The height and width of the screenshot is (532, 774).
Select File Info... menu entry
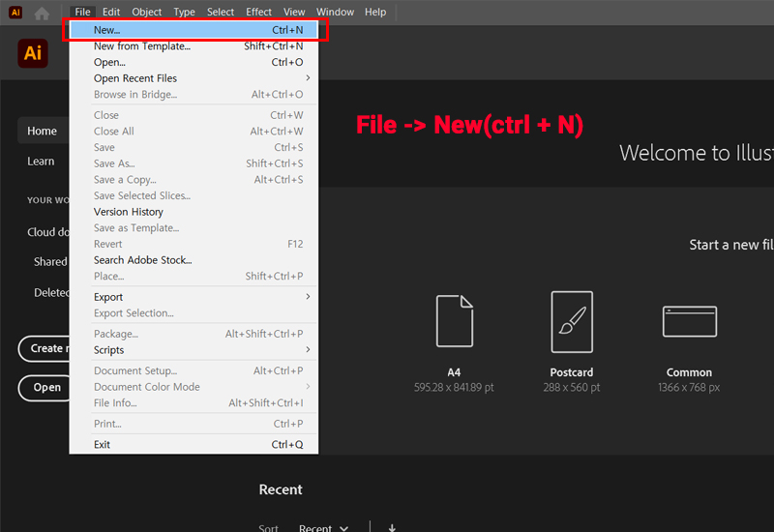point(194,402)
